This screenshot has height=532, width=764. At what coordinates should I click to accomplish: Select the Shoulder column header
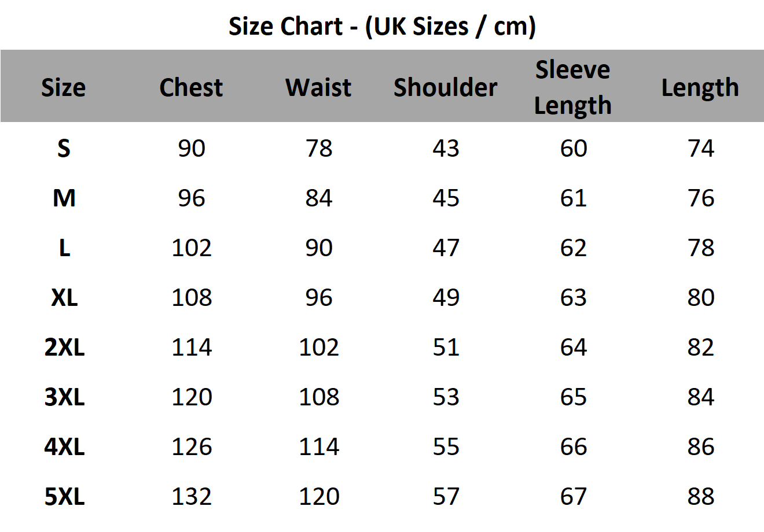coord(445,87)
